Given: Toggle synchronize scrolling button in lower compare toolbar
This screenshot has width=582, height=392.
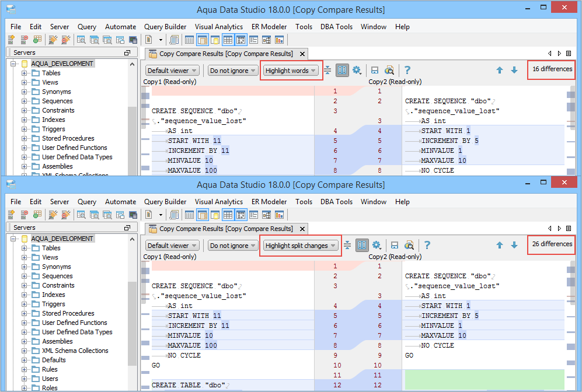Looking at the screenshot, I should [x=362, y=245].
